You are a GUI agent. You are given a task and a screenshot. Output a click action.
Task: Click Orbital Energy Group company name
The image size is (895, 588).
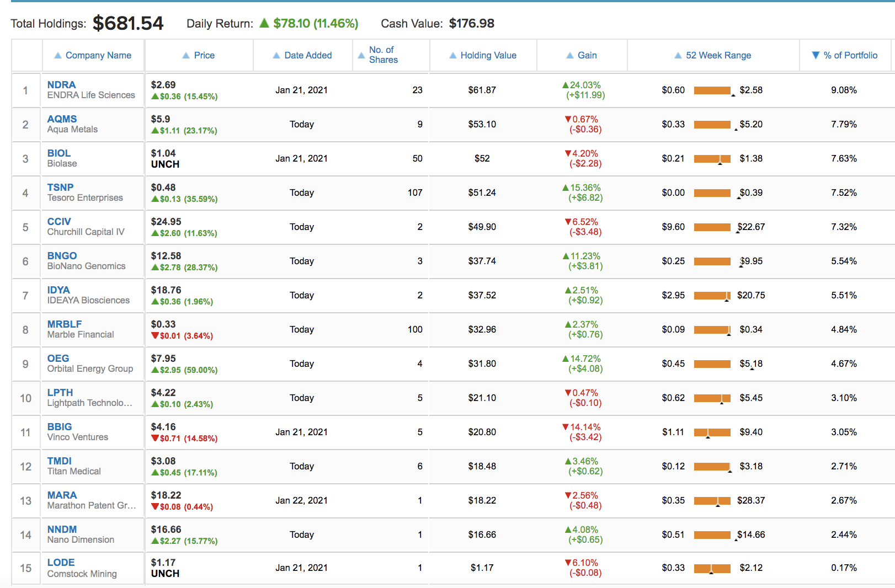tap(90, 369)
